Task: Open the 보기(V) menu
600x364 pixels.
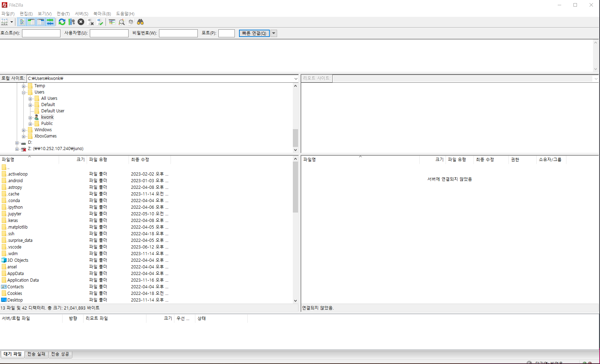Action: 45,14
